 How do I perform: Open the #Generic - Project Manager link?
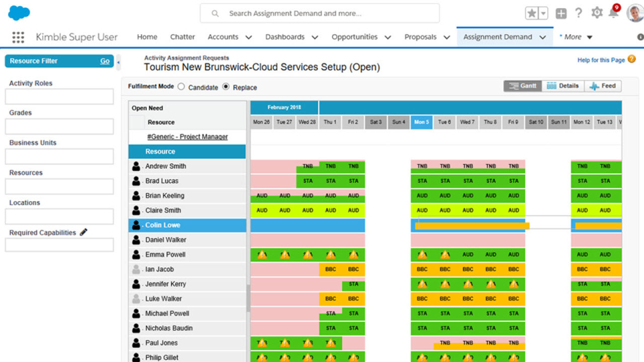(x=187, y=137)
